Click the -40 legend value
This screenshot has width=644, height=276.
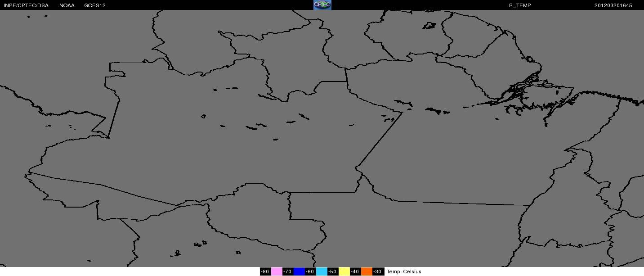(x=355, y=271)
